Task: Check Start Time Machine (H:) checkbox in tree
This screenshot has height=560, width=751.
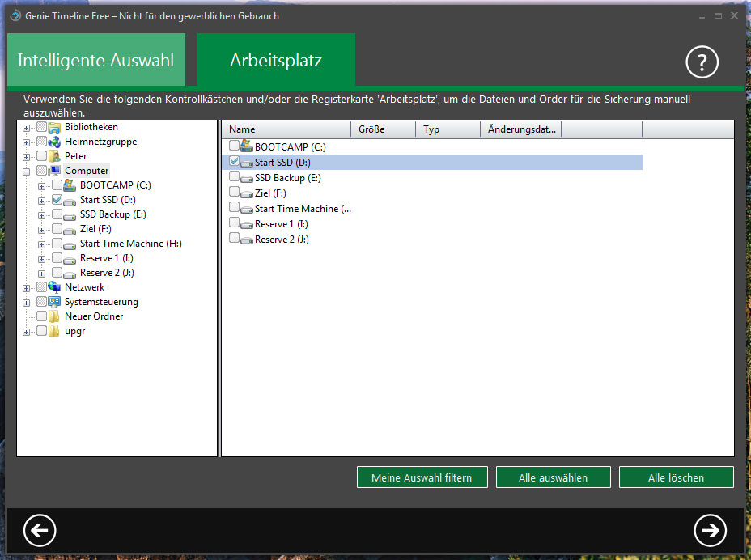Action: pos(57,244)
